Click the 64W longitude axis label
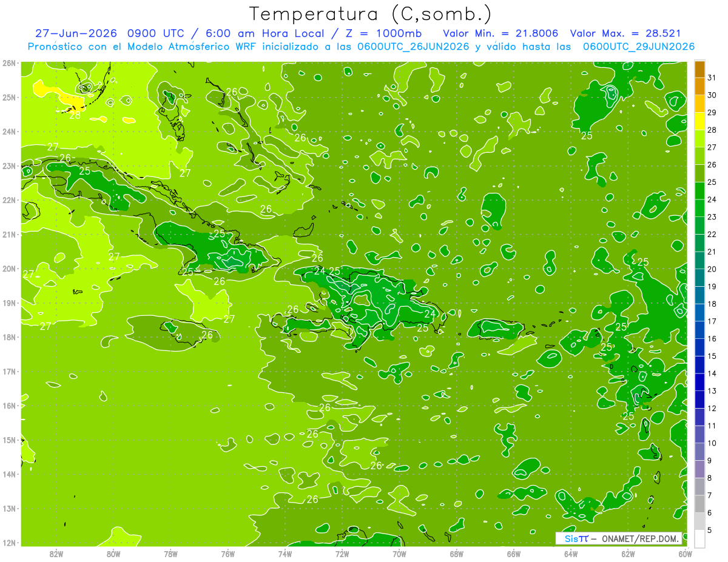 click(x=571, y=553)
